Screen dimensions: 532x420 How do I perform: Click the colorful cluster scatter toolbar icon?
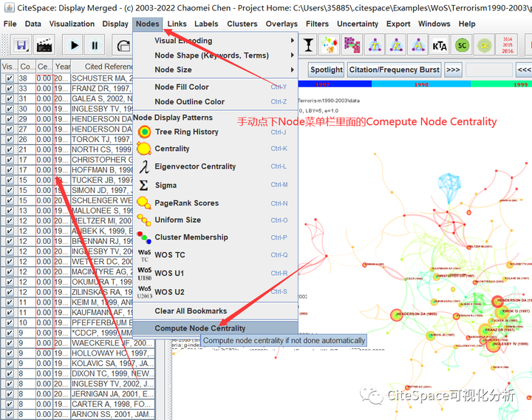[x=330, y=45]
